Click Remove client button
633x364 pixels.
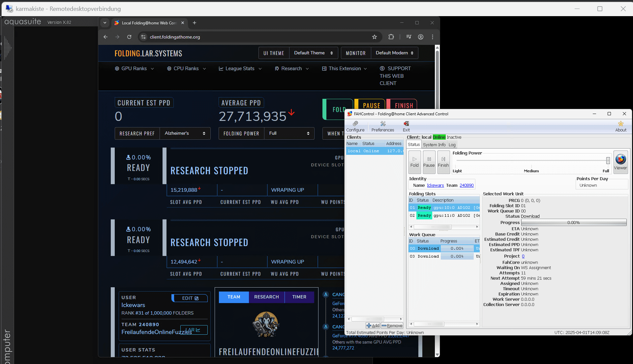[x=392, y=325]
